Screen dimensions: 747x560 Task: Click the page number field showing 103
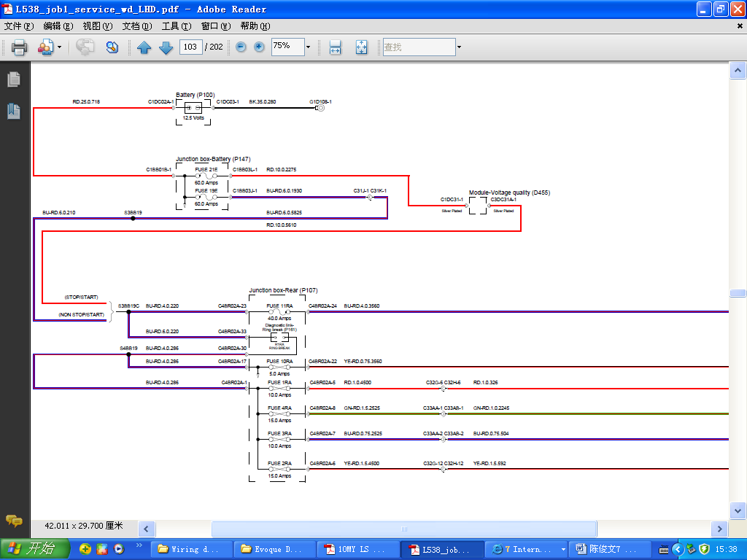[x=190, y=47]
